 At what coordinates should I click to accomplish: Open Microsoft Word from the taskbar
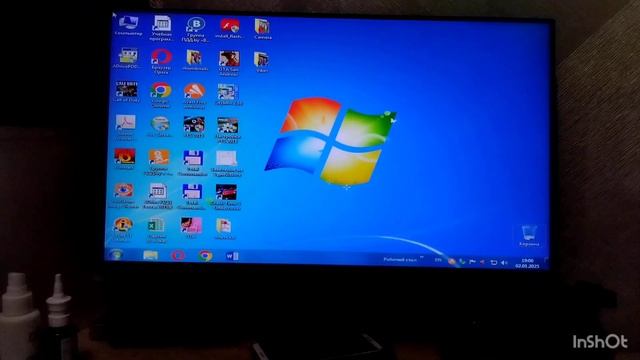(x=232, y=256)
